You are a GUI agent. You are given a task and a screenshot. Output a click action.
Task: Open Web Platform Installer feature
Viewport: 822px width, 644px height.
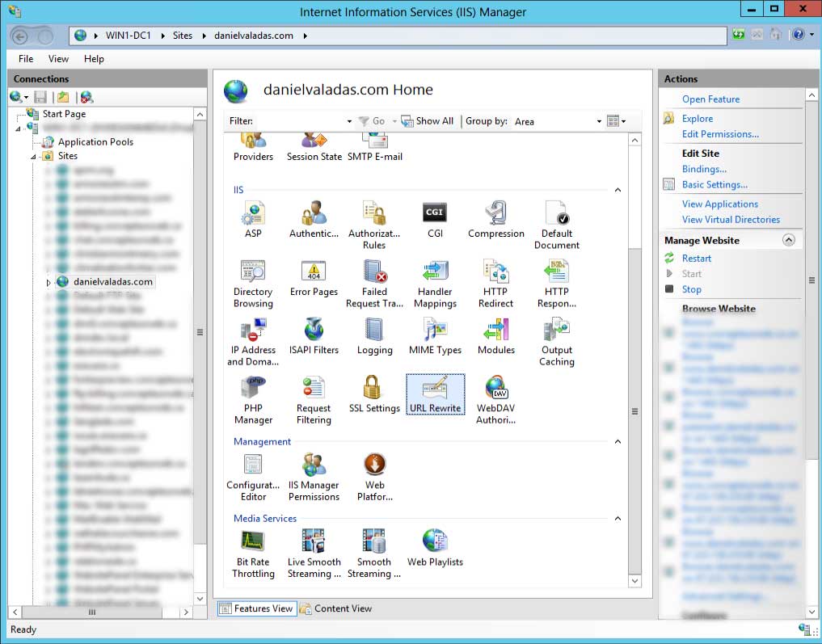coord(374,478)
